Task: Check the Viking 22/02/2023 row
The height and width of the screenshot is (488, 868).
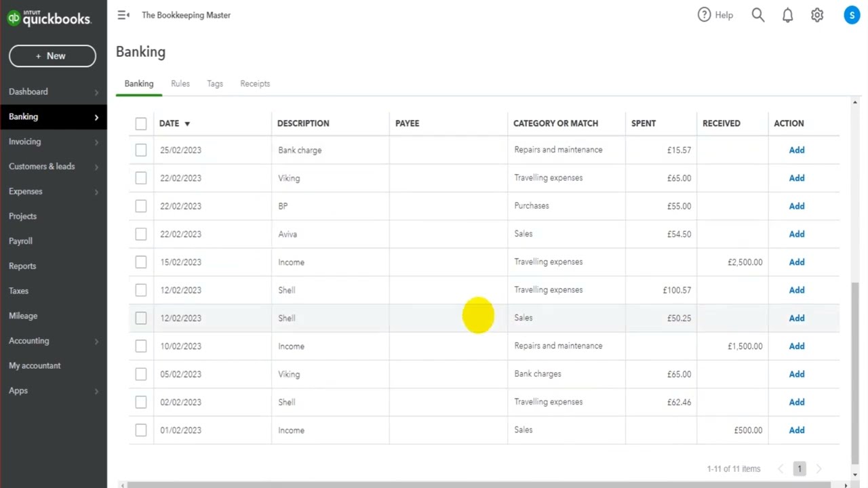Action: pyautogui.click(x=140, y=178)
